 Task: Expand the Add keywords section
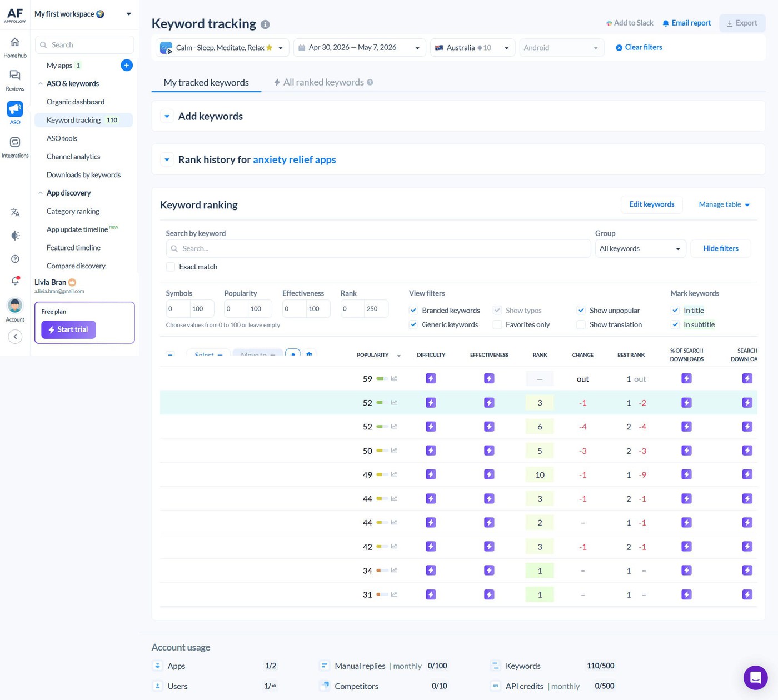pos(167,116)
